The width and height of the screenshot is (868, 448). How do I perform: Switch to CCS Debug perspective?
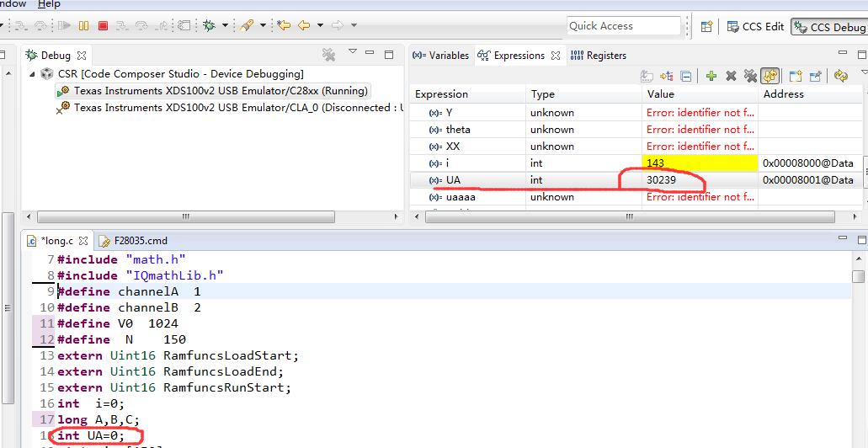pos(828,27)
